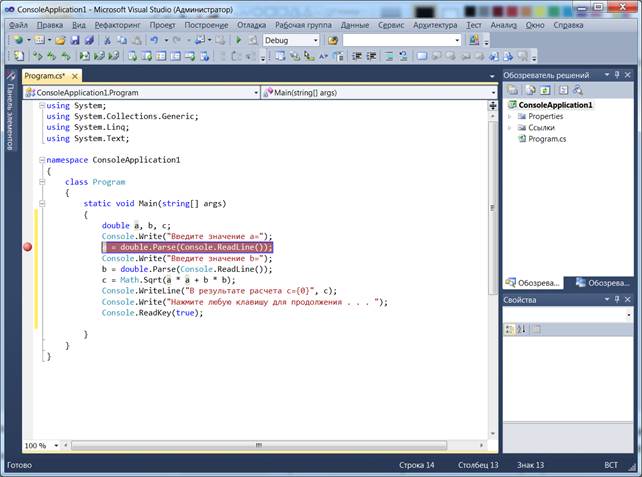This screenshot has width=642, height=477.
Task: Click the Alphabetical sort icon in Properties panel
Action: [522, 329]
